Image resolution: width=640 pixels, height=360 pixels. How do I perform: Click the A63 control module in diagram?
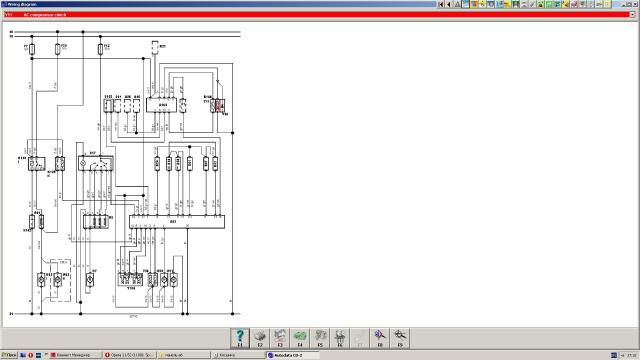coord(177,222)
